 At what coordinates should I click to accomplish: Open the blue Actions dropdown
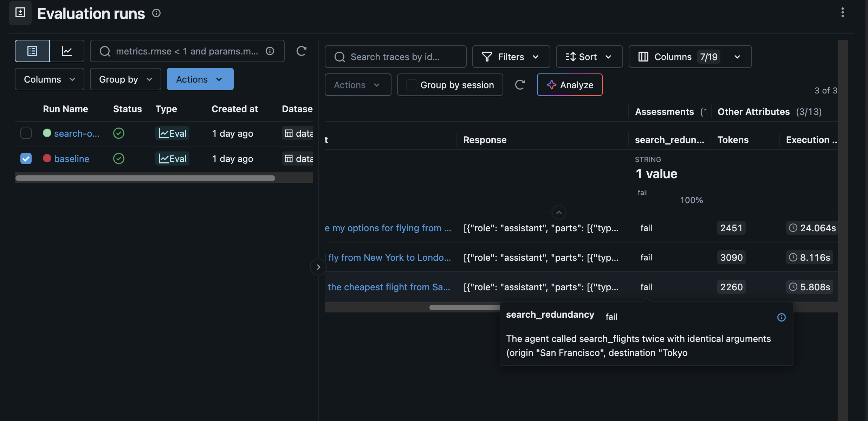click(x=200, y=79)
